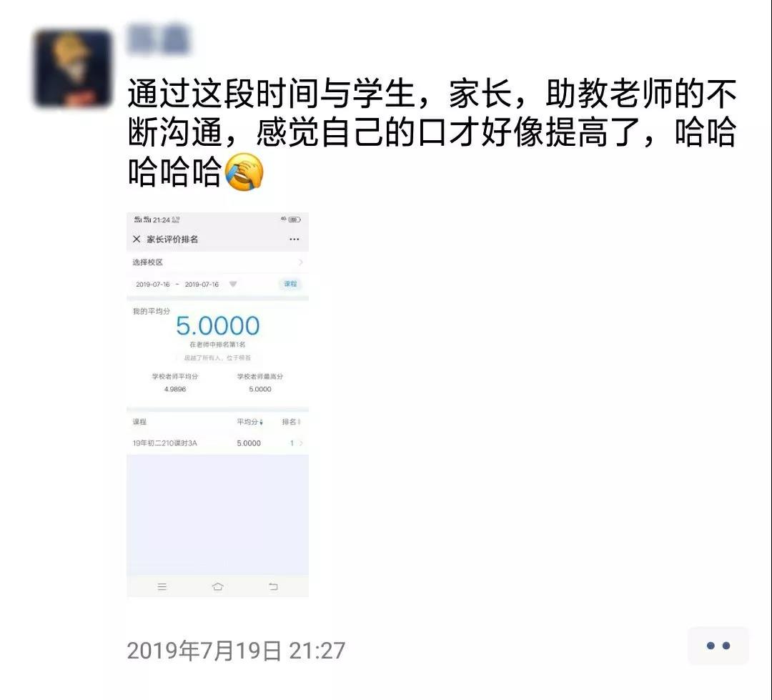This screenshot has height=700, width=772.
Task: Expand the 选择校区 chevron arrow
Action: pyautogui.click(x=300, y=262)
